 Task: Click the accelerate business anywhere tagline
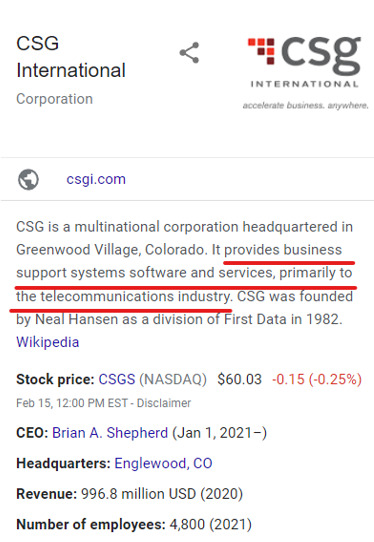306,105
